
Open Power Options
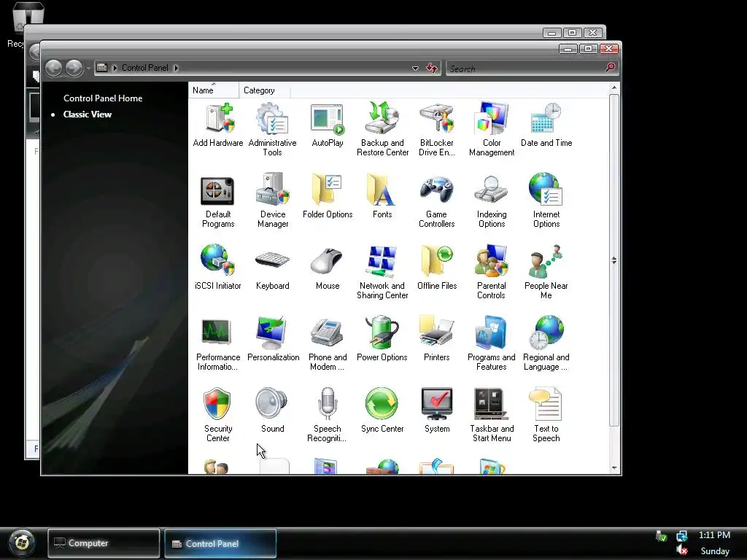382,339
